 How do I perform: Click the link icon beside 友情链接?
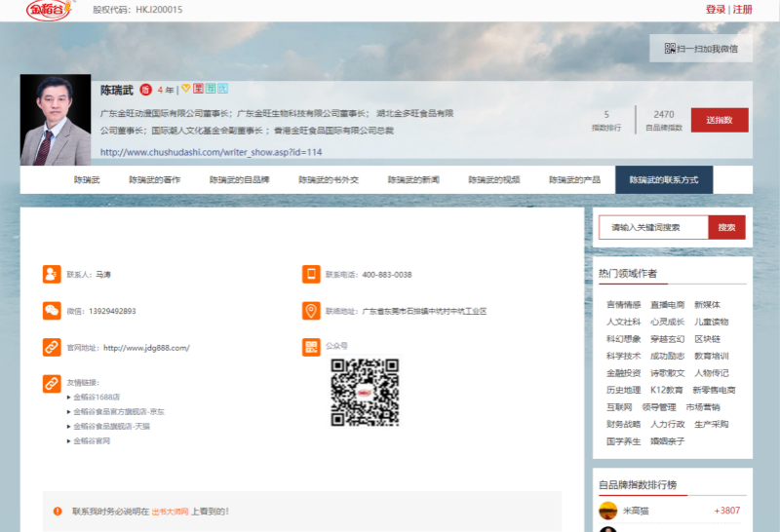(x=52, y=383)
